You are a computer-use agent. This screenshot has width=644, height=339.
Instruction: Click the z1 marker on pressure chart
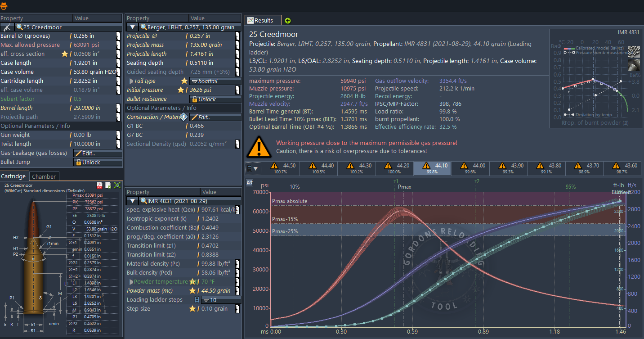coord(395,181)
